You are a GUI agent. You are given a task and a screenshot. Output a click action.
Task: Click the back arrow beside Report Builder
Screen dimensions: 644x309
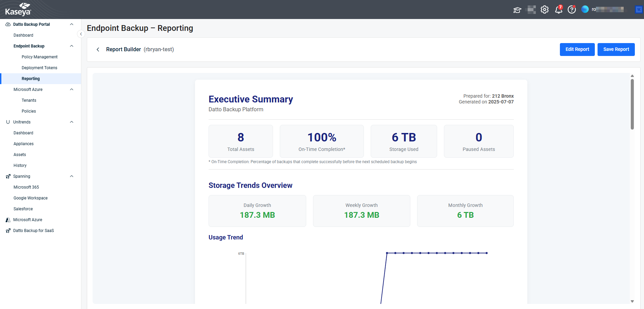click(98, 50)
